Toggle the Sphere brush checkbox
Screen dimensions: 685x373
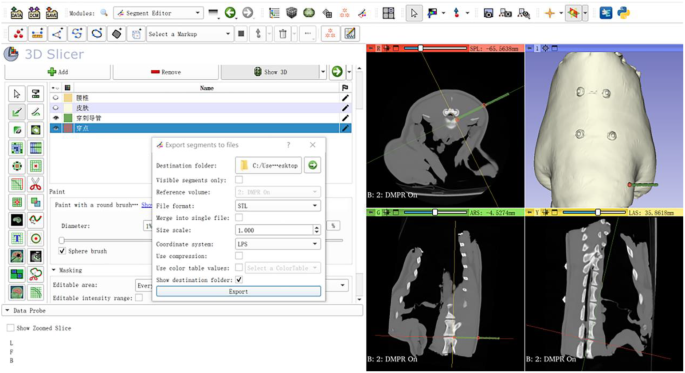pos(62,251)
